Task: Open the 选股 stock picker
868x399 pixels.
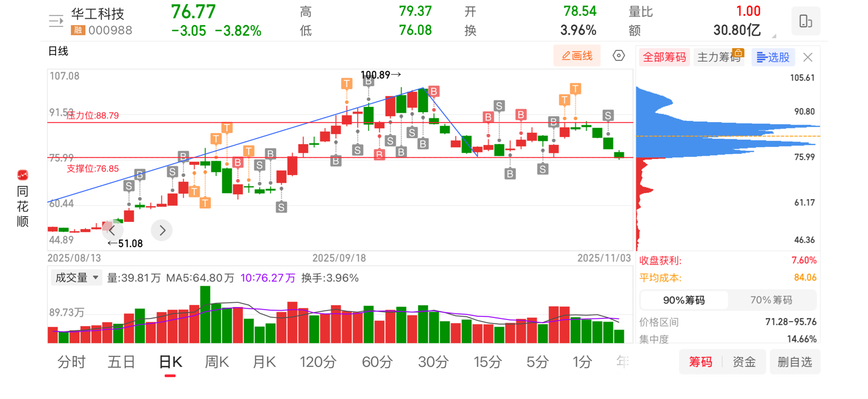Action: (x=773, y=57)
